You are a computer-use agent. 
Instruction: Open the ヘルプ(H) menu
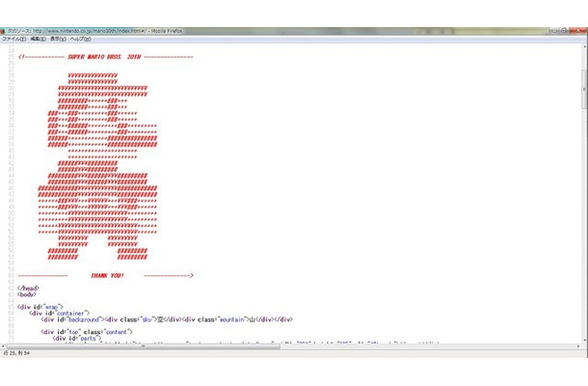[x=81, y=39]
